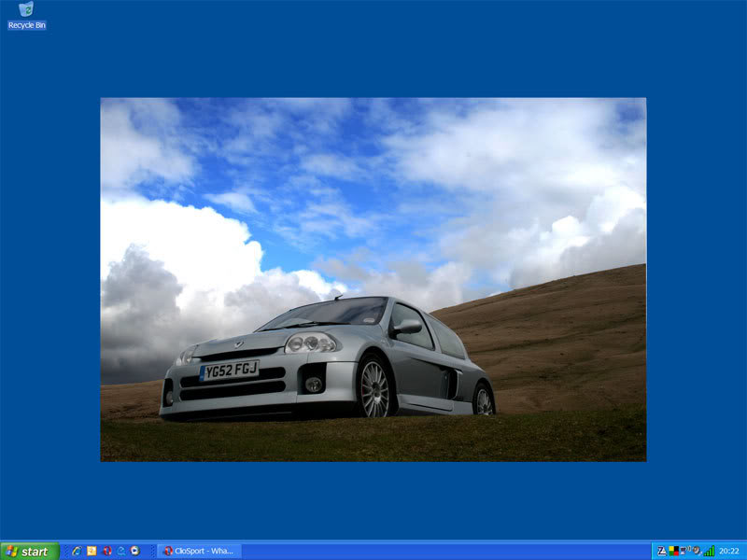Screen dimensions: 747x560
Task: Click the grip handle before ClioSport button
Action: pyautogui.click(x=153, y=551)
